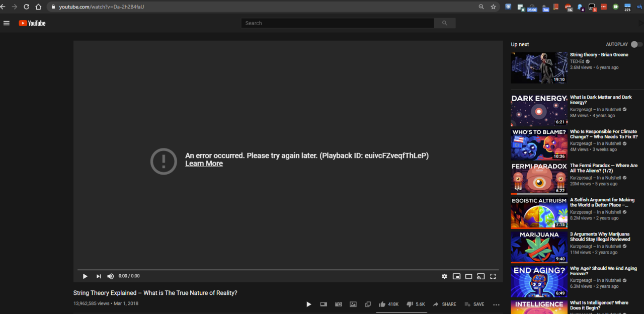
Task: Open the AdBlock Plus extension
Action: coord(569,7)
